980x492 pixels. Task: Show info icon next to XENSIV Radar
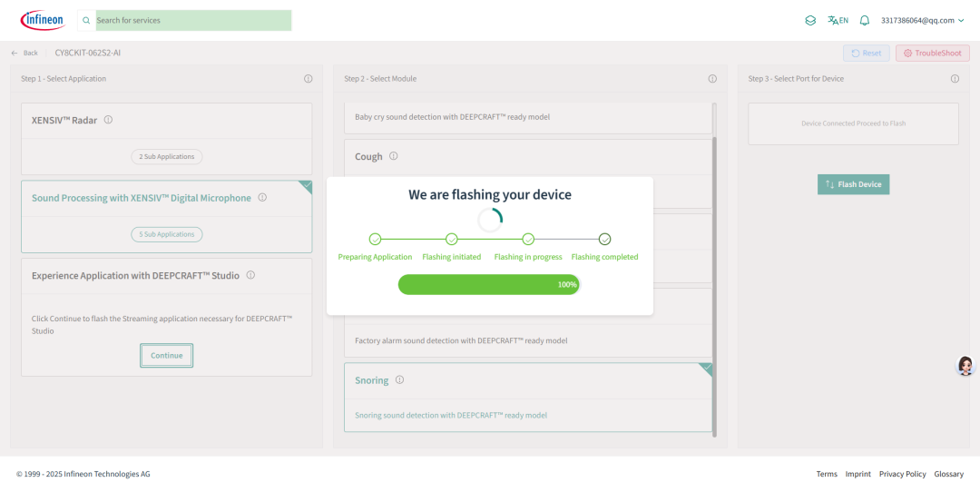coord(108,120)
